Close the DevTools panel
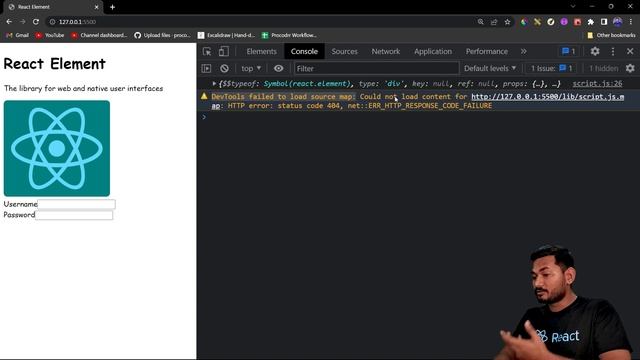 (x=630, y=51)
